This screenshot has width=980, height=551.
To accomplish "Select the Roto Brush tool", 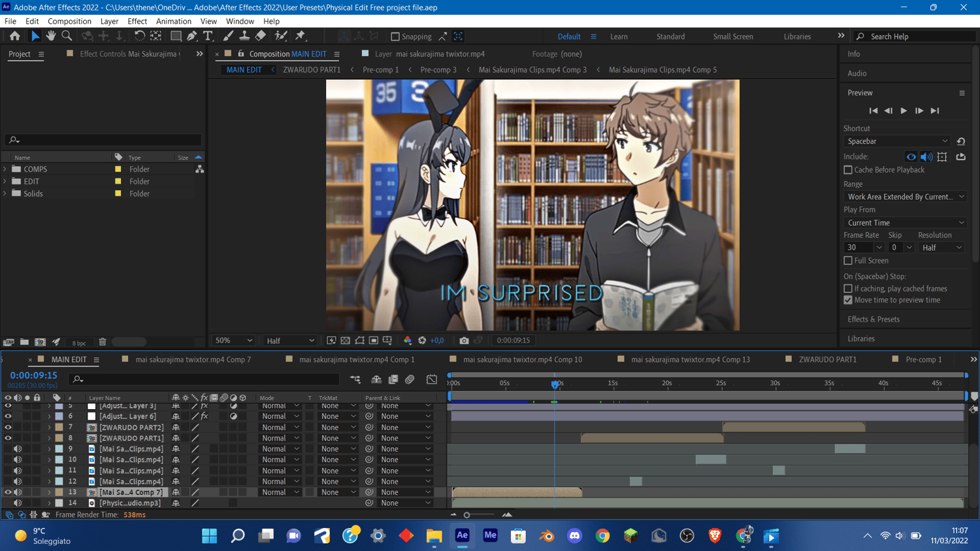I will 281,36.
